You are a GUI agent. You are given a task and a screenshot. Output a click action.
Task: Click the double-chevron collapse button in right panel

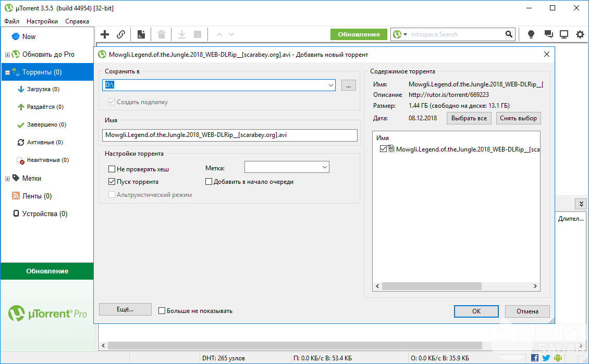(581, 204)
